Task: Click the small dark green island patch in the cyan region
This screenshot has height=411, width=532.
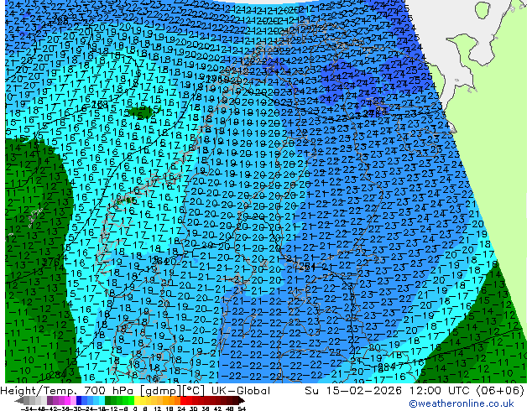Action: (x=143, y=112)
